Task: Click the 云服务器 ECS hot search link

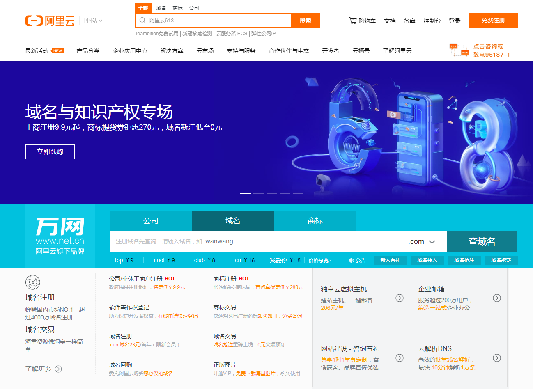Action: coord(232,34)
